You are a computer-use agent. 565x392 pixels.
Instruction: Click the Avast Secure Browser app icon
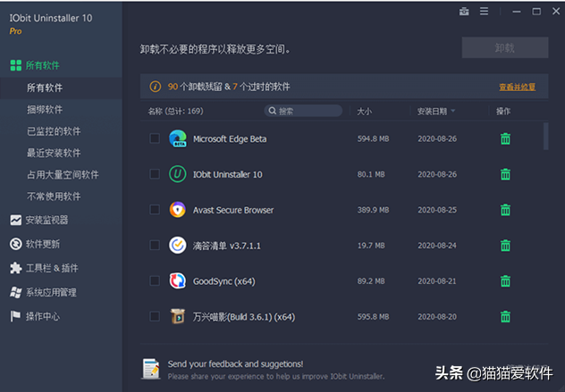pyautogui.click(x=178, y=210)
